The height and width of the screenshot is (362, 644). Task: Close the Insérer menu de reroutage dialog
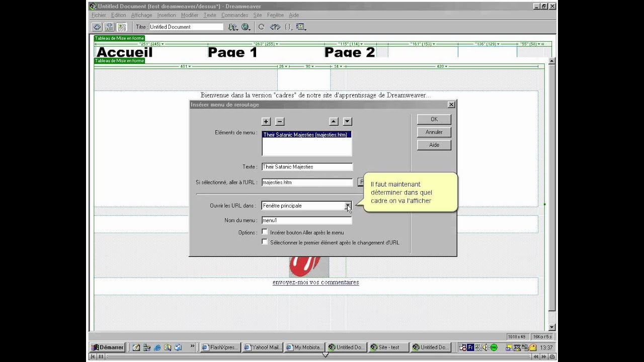coord(451,105)
